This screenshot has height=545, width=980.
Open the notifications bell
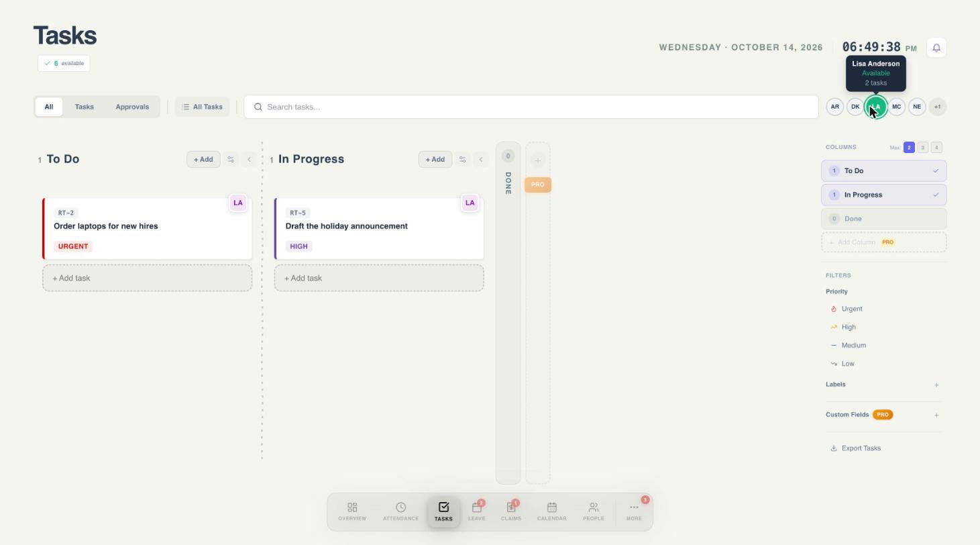point(936,48)
